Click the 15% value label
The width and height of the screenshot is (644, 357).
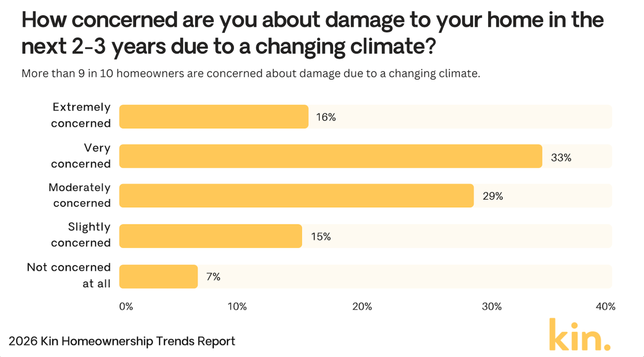(321, 237)
